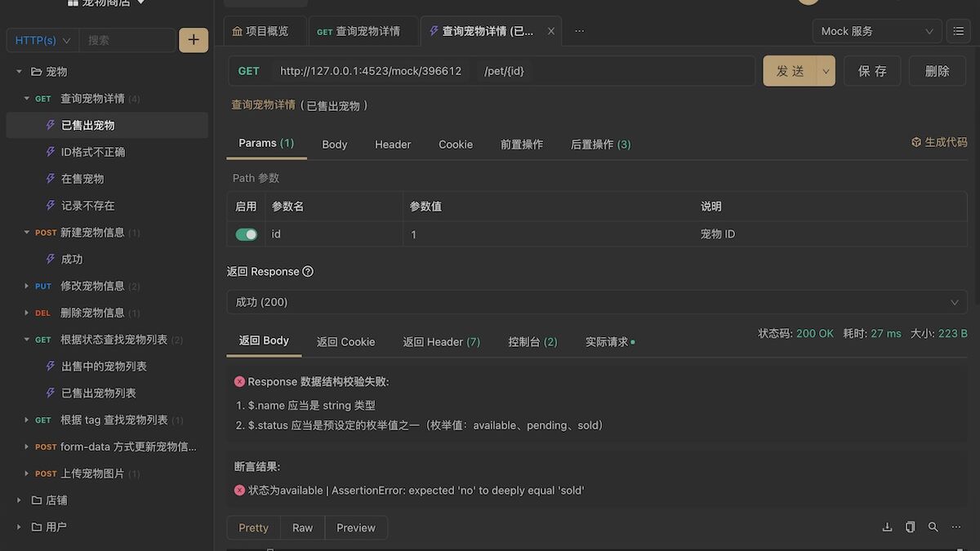Click 生成代码 cube icon link
This screenshot has width=980, height=551.
click(x=939, y=142)
